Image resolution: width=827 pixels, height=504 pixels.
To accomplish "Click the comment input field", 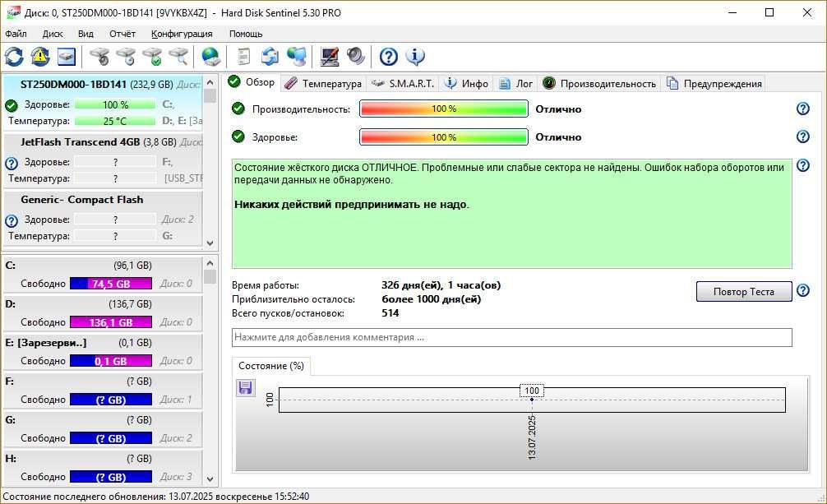I will click(x=511, y=337).
